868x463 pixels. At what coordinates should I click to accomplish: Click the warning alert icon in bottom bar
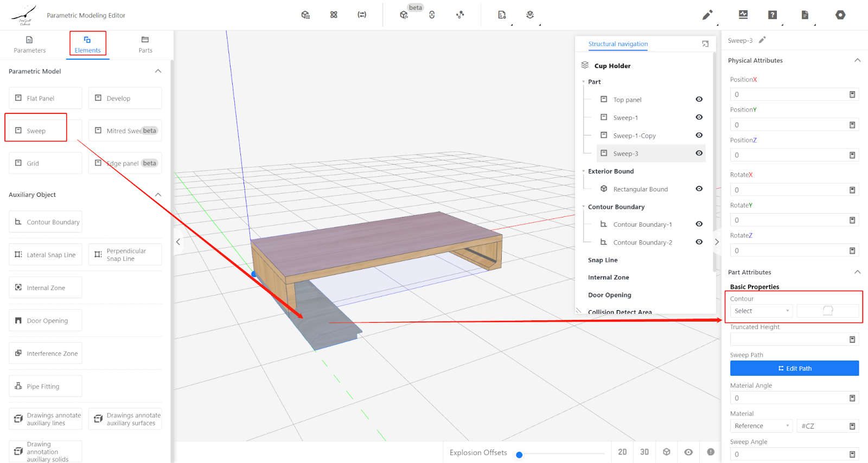711,452
